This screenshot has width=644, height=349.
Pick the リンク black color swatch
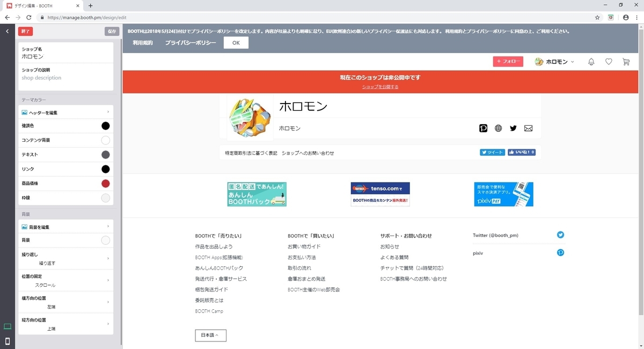(x=106, y=169)
